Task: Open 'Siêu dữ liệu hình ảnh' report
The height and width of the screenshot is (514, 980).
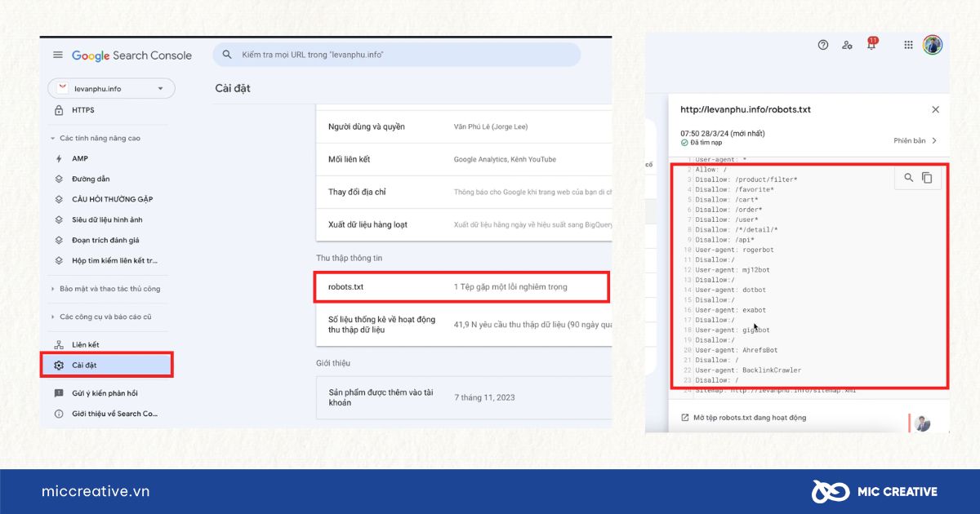Action: (107, 219)
